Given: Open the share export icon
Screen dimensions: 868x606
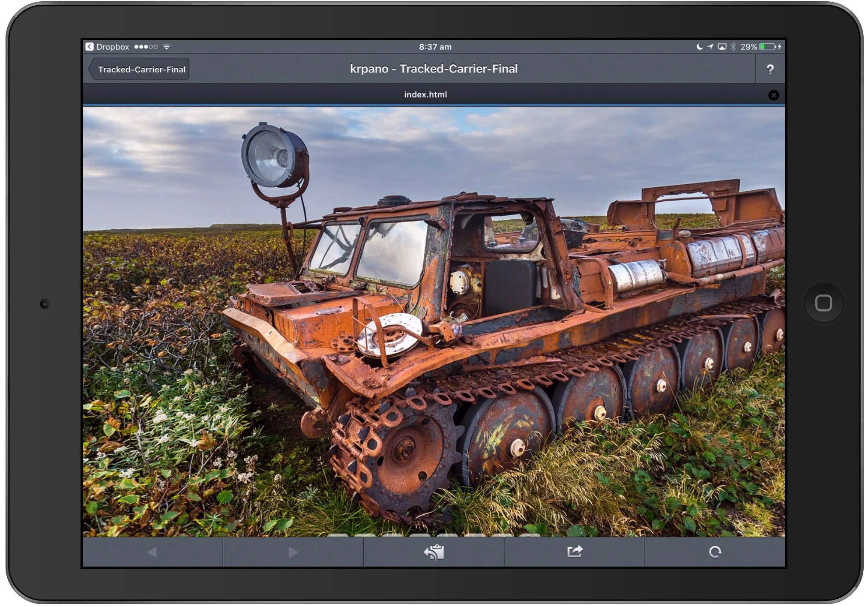Looking at the screenshot, I should [x=575, y=552].
